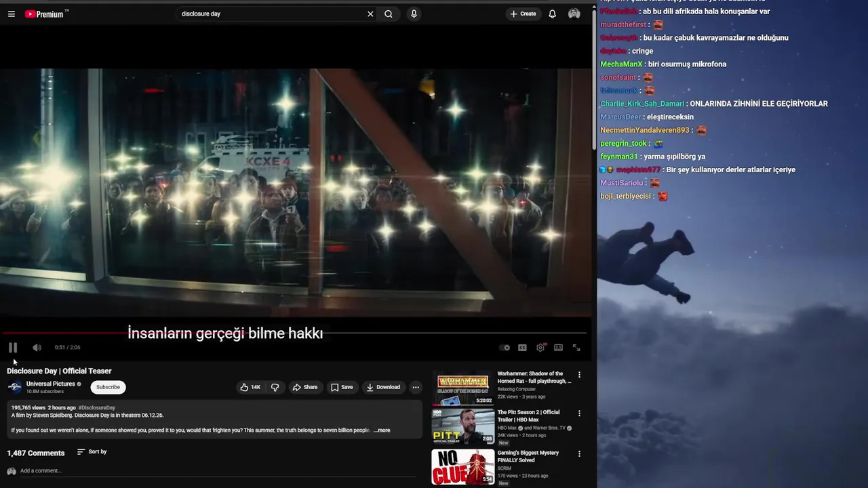The width and height of the screenshot is (868, 488).
Task: Mute the video volume
Action: tap(37, 348)
